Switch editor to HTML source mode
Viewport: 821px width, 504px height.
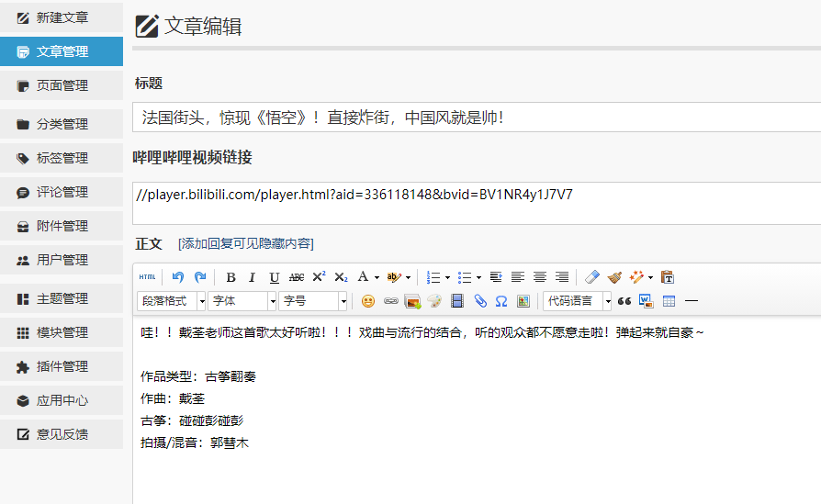147,277
